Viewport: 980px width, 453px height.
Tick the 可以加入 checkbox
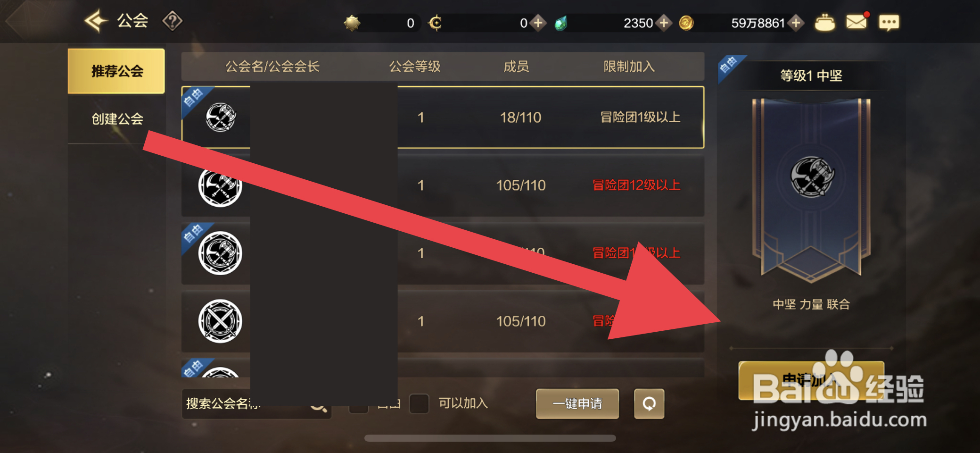pos(419,403)
